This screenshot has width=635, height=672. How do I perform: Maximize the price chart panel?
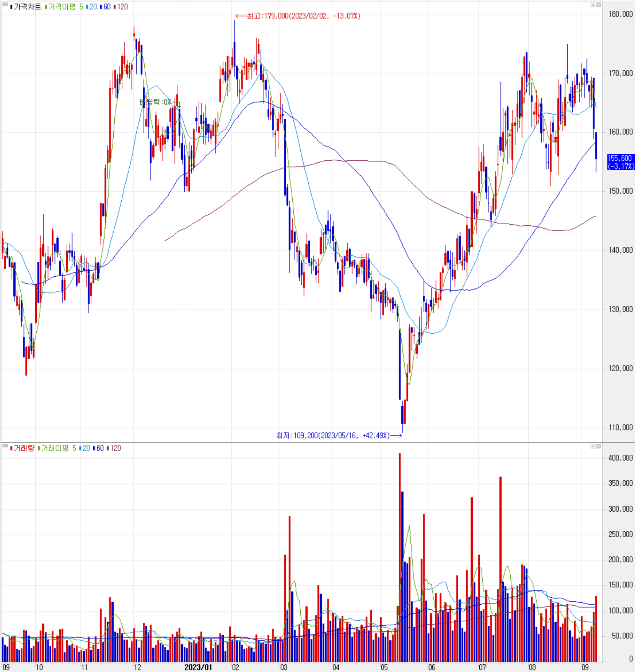(593, 5)
